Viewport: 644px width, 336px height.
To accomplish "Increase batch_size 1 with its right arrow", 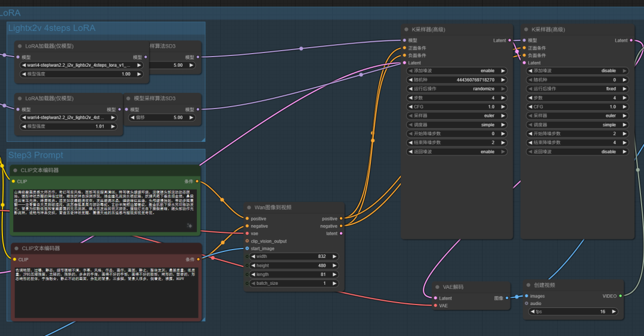I will 335,284.
